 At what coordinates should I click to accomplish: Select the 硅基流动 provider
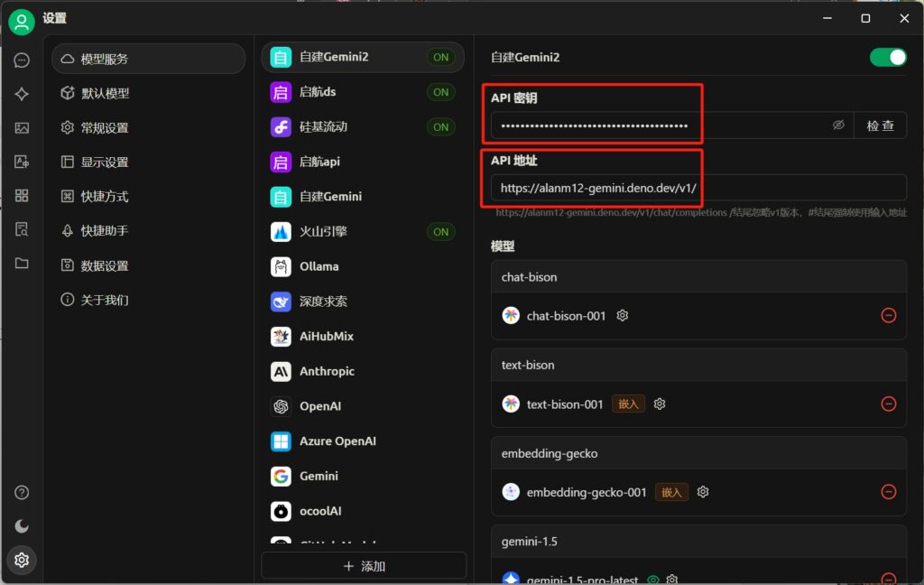tap(363, 126)
